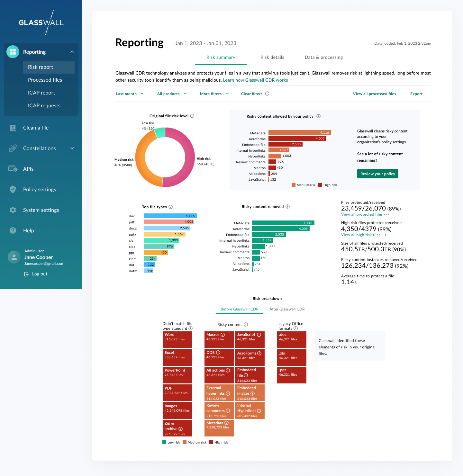Click the info icon on AcroForms tile
The height and width of the screenshot is (476, 463).
259,353
